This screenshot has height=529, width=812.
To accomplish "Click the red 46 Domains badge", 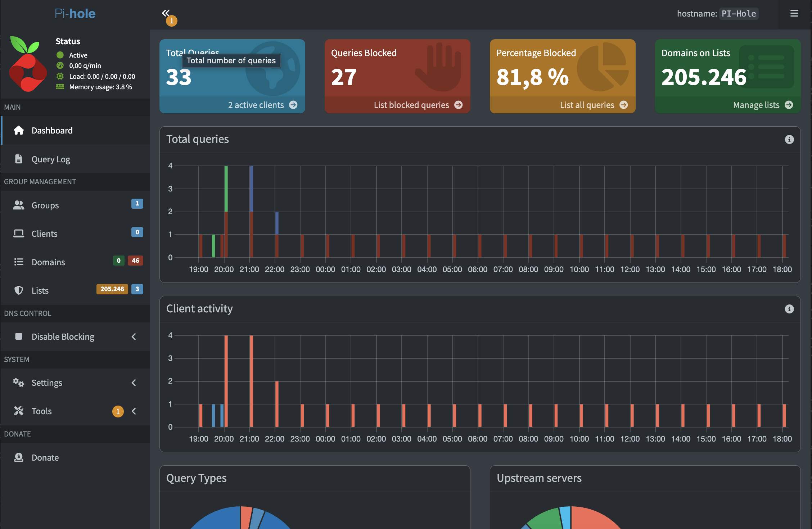I will pos(135,261).
